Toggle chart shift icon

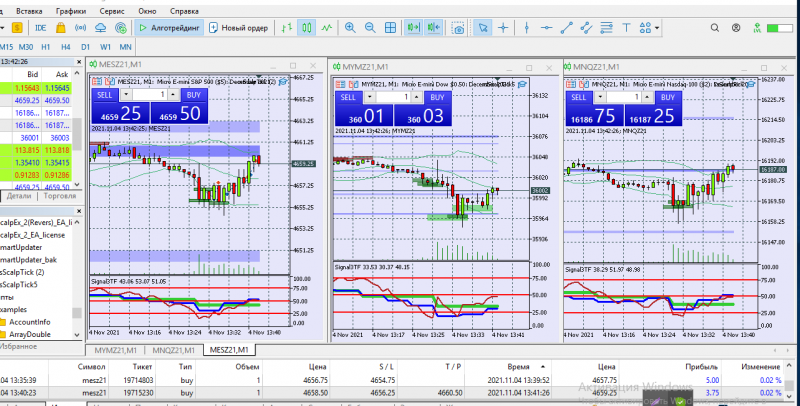click(434, 28)
